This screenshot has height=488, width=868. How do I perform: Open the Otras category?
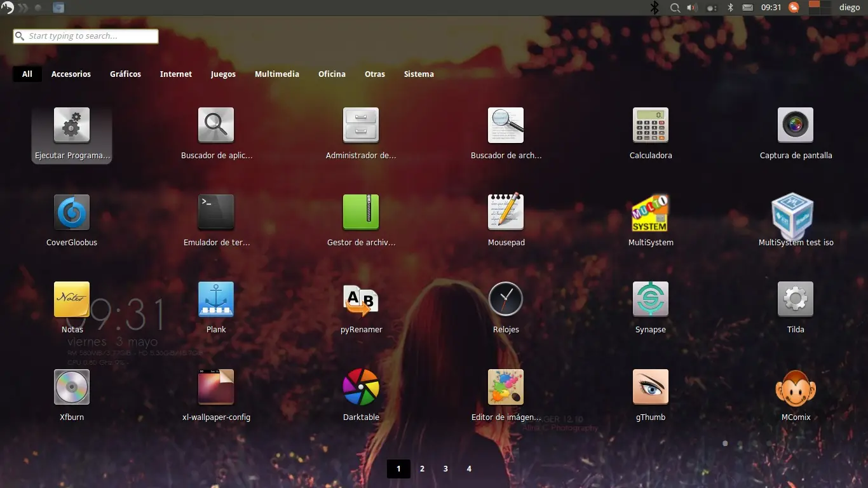click(375, 74)
